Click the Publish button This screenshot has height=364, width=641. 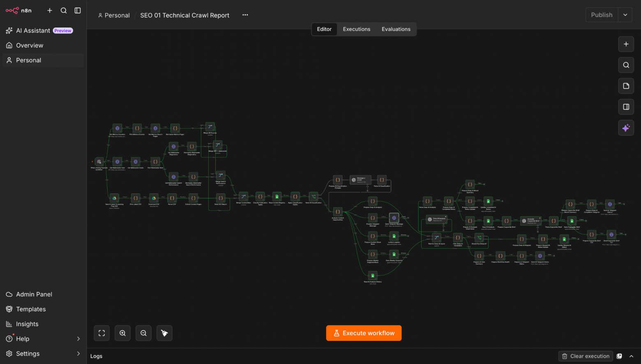tap(602, 15)
